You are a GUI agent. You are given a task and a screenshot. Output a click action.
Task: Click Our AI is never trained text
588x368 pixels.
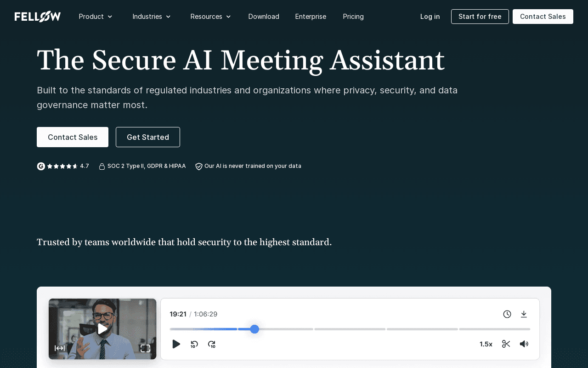point(253,166)
